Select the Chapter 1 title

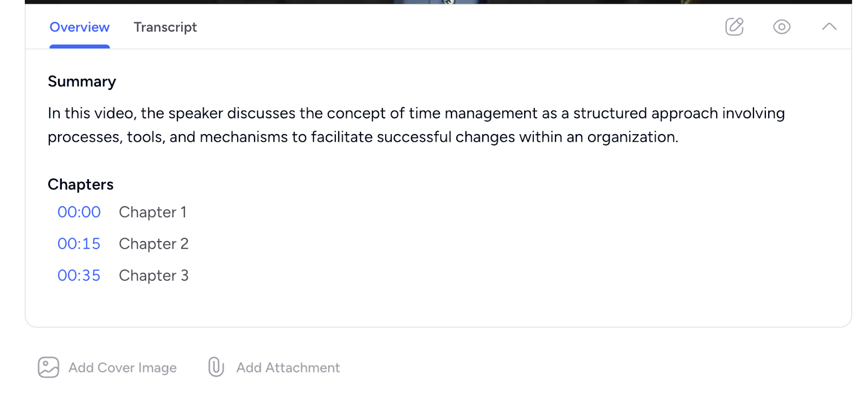(x=152, y=212)
